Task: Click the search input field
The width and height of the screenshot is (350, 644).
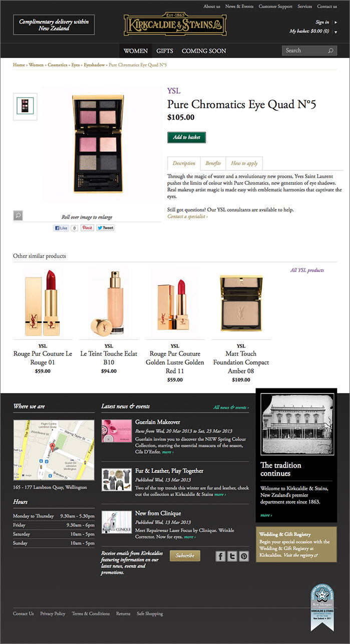Action: pyautogui.click(x=304, y=51)
